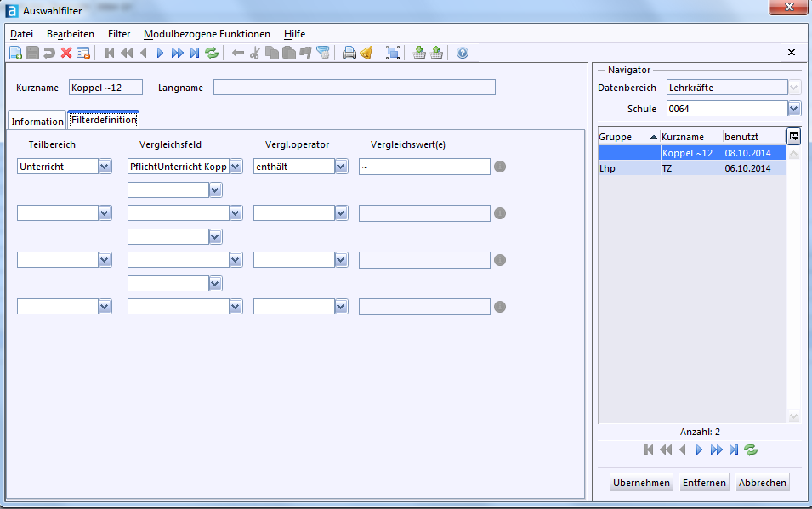Sort by the benutzt column header
The height and width of the screenshot is (509, 812).
click(x=754, y=137)
